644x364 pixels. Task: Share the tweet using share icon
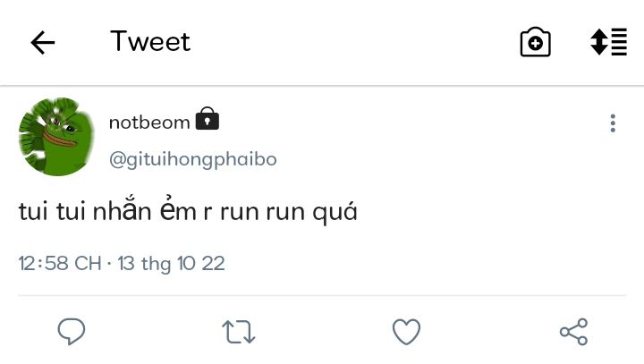573,332
